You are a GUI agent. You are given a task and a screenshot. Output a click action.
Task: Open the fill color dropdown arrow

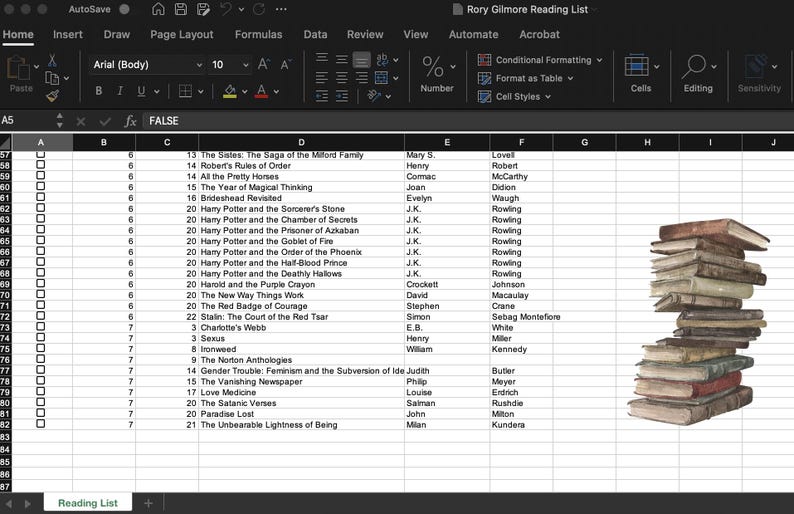click(x=245, y=92)
